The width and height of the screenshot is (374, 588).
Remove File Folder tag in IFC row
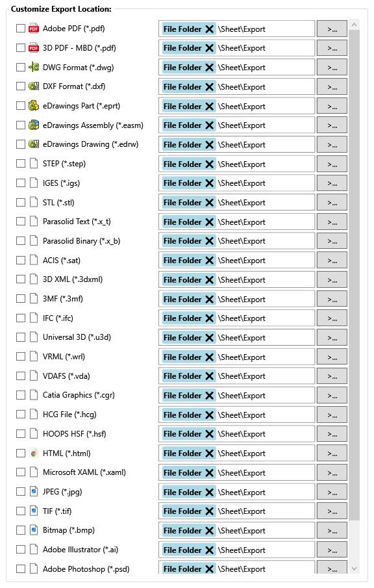tap(210, 318)
